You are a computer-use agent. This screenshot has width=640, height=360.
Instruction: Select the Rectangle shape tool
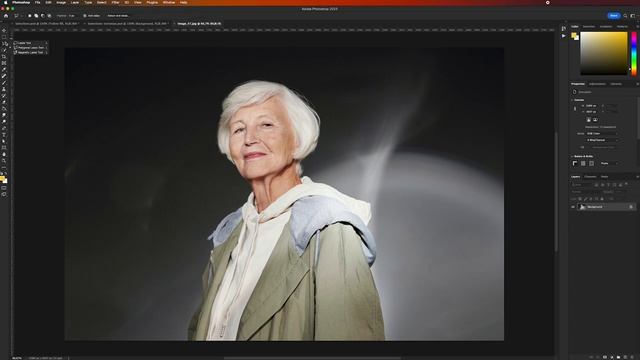(4, 148)
